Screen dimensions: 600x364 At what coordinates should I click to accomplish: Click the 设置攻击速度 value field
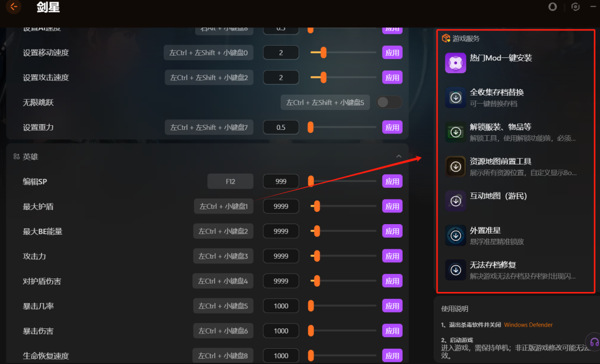(x=281, y=77)
